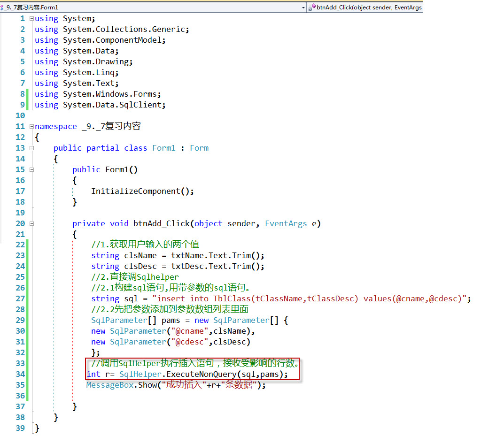
Task: Collapse the namespace block at line 11
Action: 31,127
